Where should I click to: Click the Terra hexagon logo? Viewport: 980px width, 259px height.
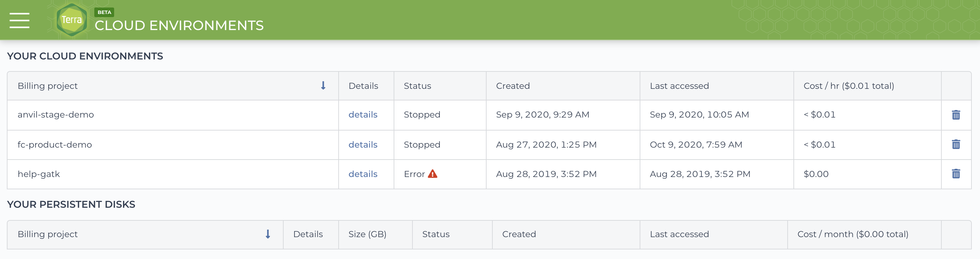click(71, 20)
